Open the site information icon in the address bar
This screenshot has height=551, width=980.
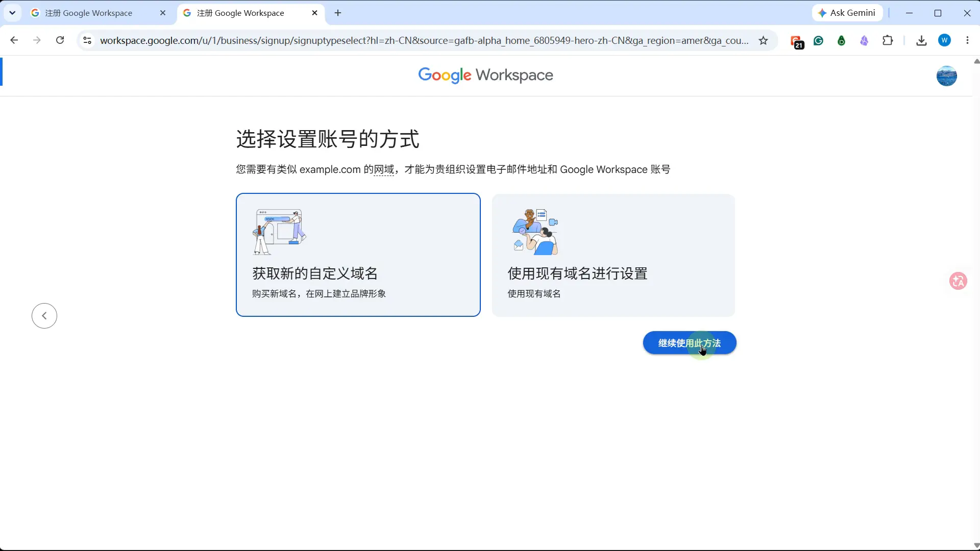click(87, 40)
